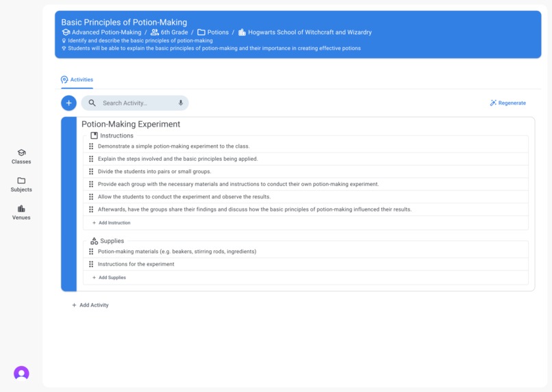The image size is (552, 392).
Task: Select 'Instructions for the experiment' supply text
Action: click(x=136, y=264)
